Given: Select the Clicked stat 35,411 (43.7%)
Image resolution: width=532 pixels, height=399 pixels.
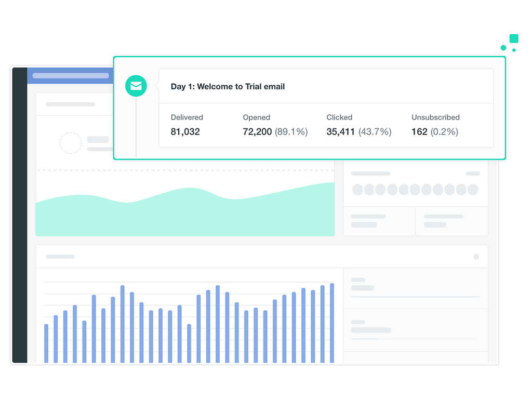Looking at the screenshot, I should click(x=358, y=132).
